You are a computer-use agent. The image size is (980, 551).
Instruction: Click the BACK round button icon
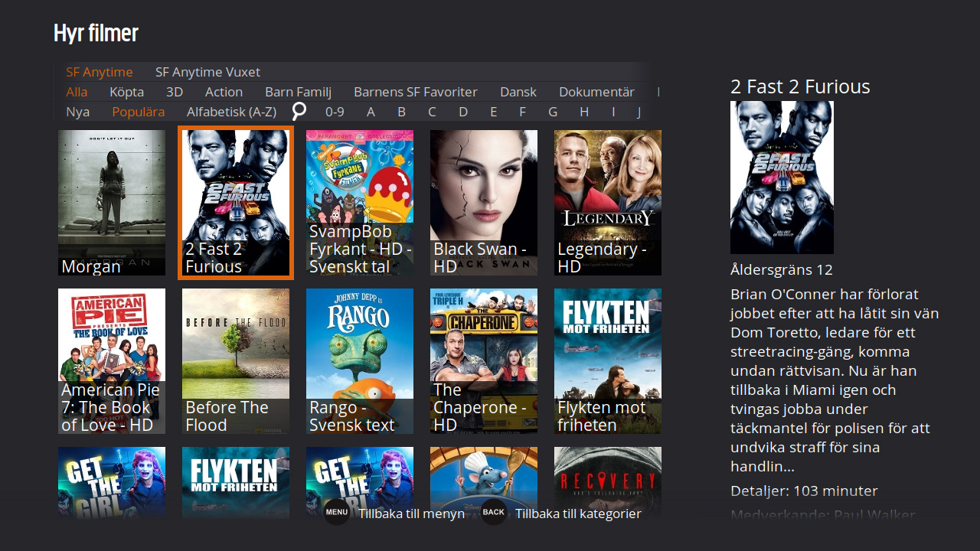coord(494,512)
